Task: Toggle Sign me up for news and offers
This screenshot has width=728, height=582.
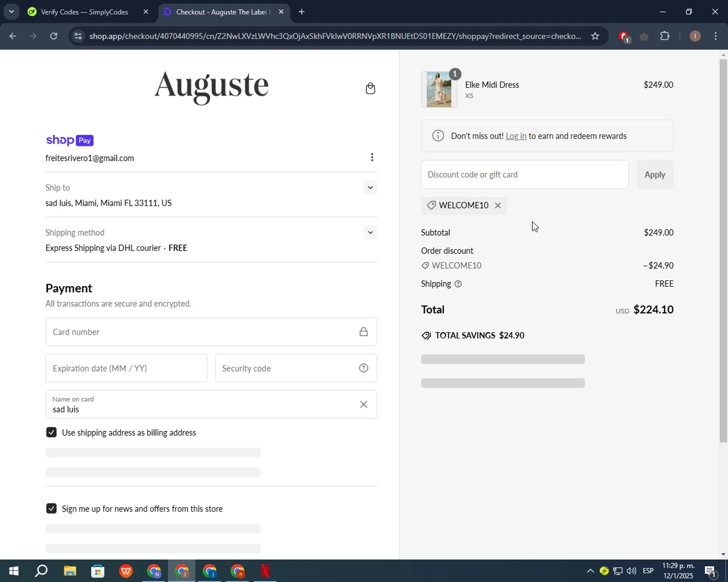Action: click(x=51, y=508)
